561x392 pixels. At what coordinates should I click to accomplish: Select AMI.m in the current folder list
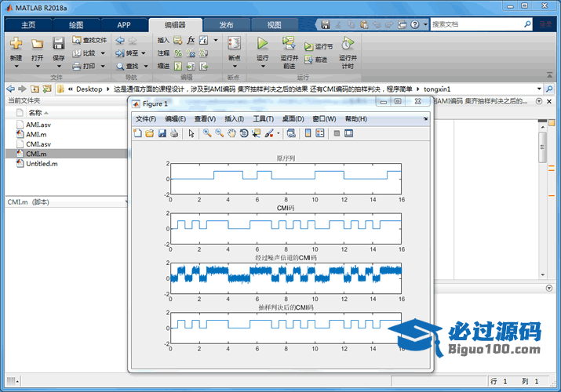coord(36,134)
